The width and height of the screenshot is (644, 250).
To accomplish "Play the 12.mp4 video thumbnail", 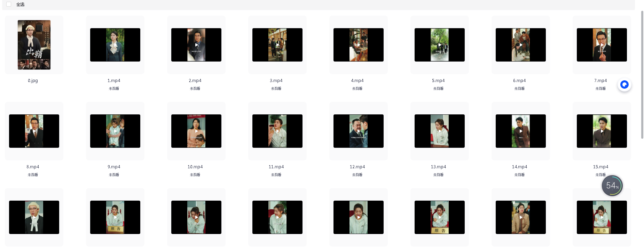I will pos(359,131).
